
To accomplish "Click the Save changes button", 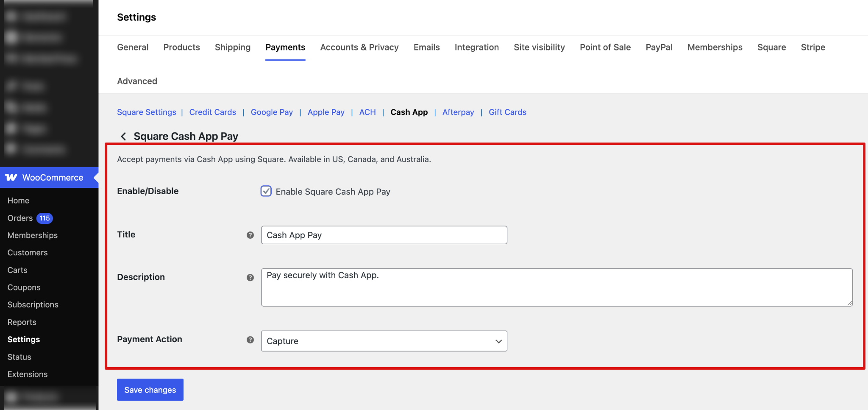I will coord(150,389).
